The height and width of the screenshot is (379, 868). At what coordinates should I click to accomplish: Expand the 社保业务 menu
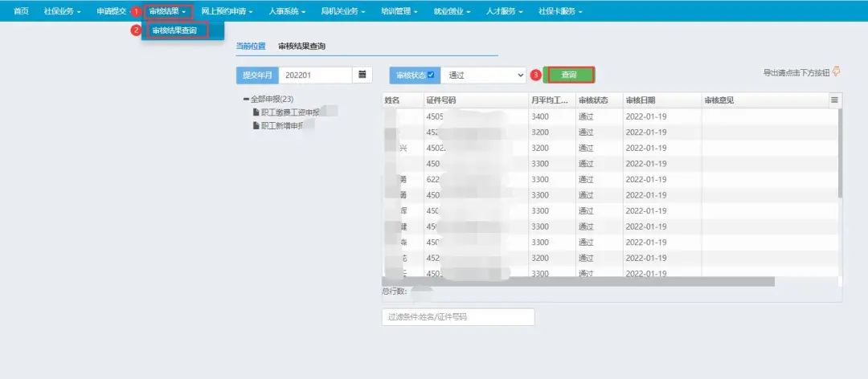61,11
